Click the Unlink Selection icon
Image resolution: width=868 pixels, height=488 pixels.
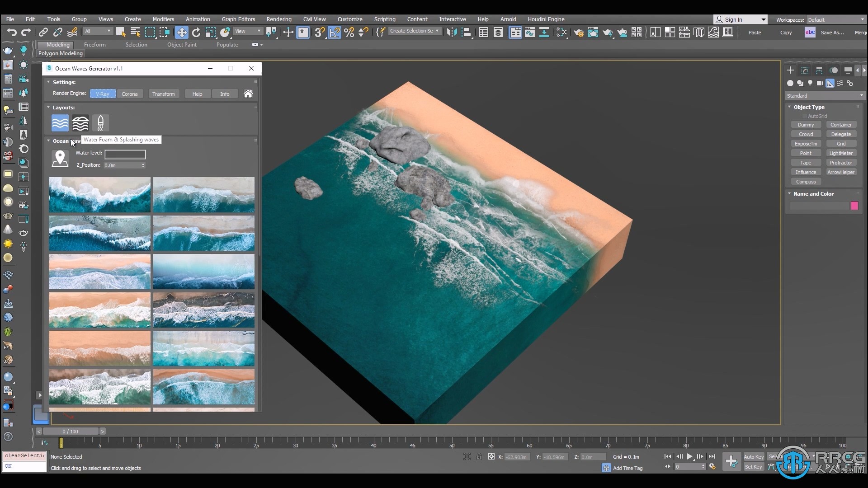58,32
